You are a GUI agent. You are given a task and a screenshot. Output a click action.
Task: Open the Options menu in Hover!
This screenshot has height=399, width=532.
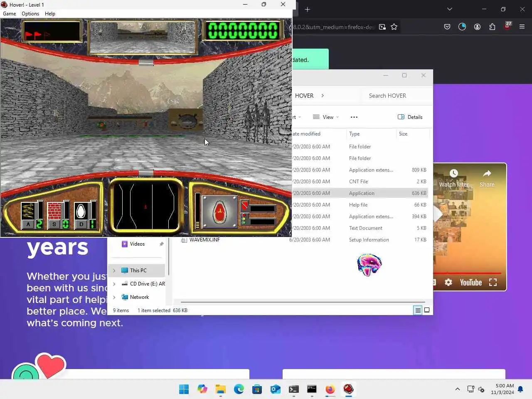click(x=30, y=14)
